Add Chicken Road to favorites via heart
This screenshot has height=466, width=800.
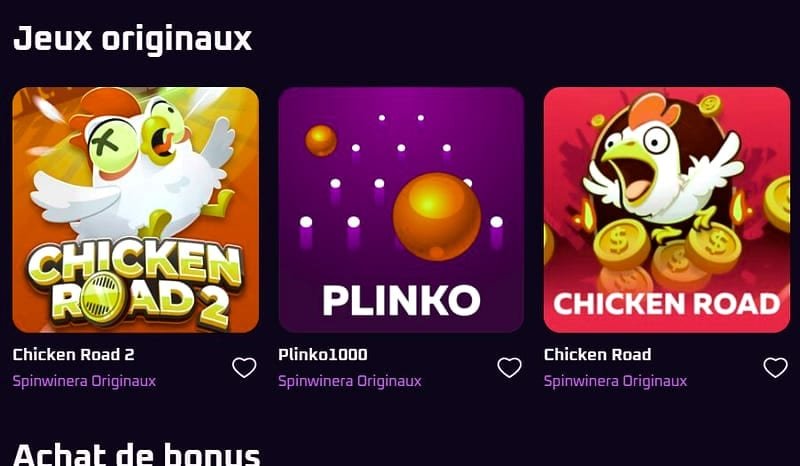[x=776, y=367]
